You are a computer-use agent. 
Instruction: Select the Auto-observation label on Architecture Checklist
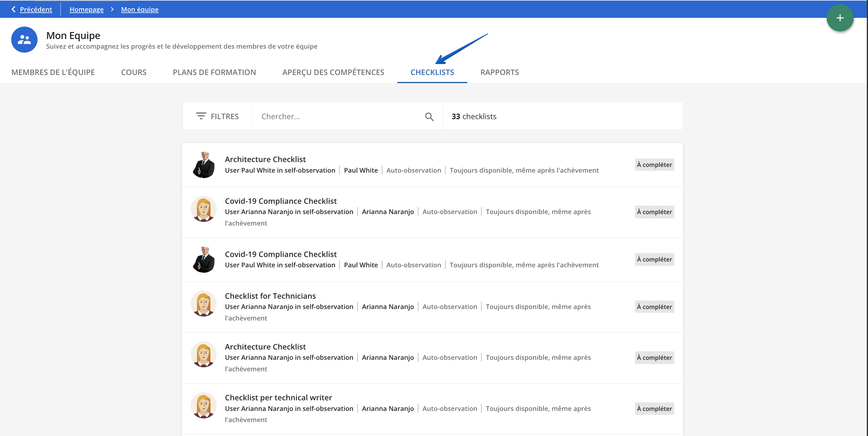point(413,170)
